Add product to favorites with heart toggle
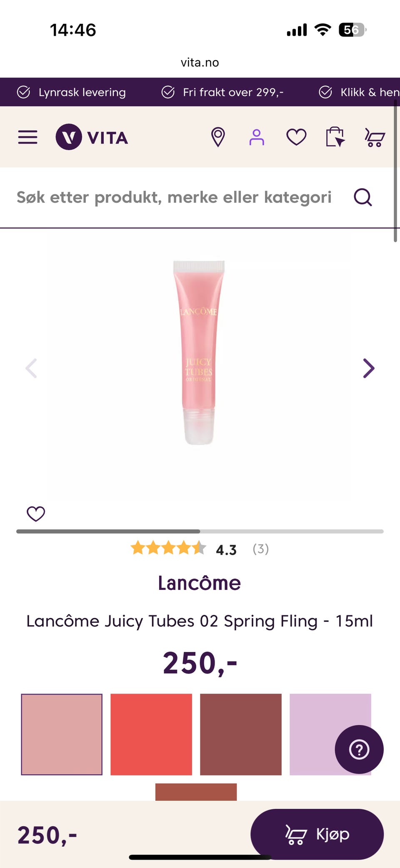Image resolution: width=400 pixels, height=868 pixels. (x=36, y=513)
